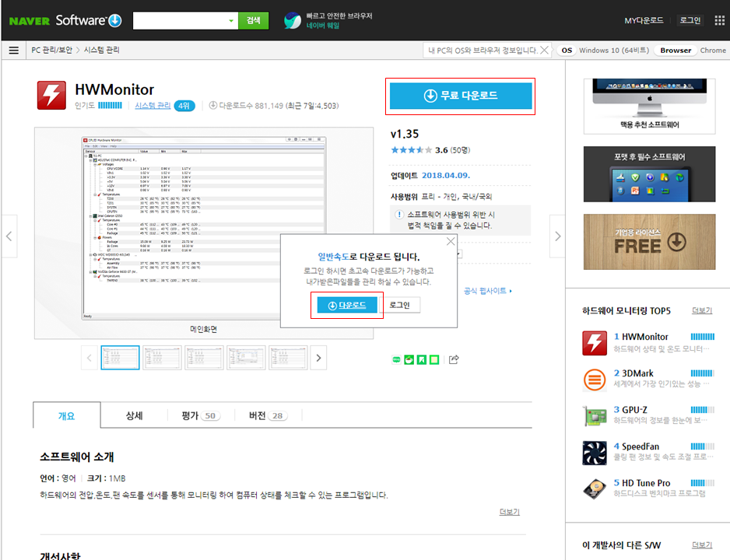
Task: Click the external share arrow icon
Action: (454, 359)
